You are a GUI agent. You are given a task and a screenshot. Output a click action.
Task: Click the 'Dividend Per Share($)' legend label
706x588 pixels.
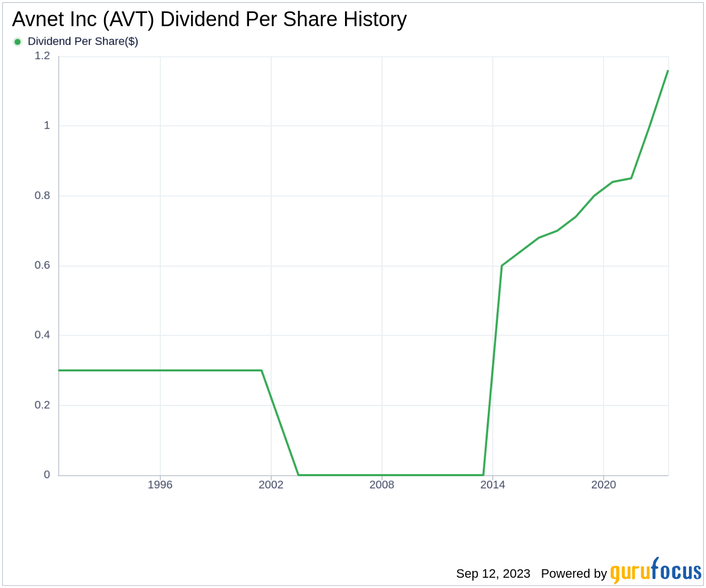[83, 42]
